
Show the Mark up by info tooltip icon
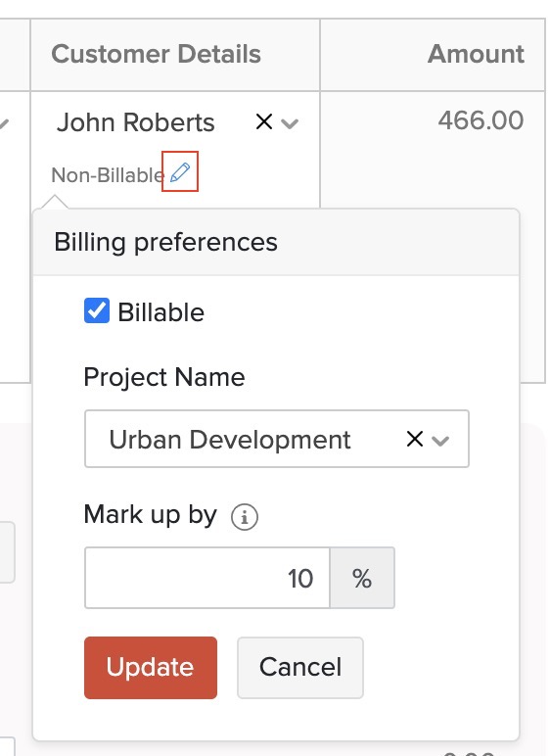[x=245, y=517]
